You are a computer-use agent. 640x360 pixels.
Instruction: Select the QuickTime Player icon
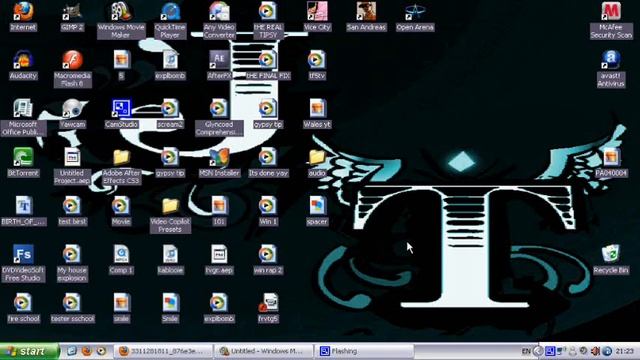pyautogui.click(x=170, y=20)
